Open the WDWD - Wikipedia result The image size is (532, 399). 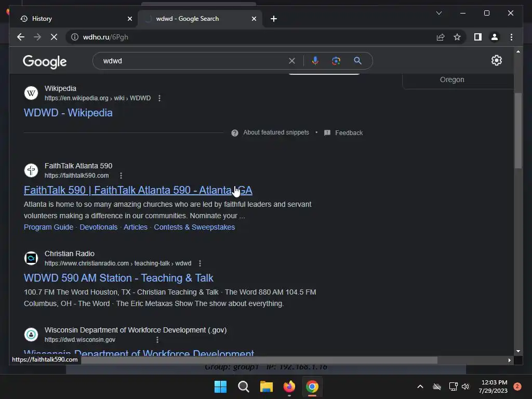68,113
